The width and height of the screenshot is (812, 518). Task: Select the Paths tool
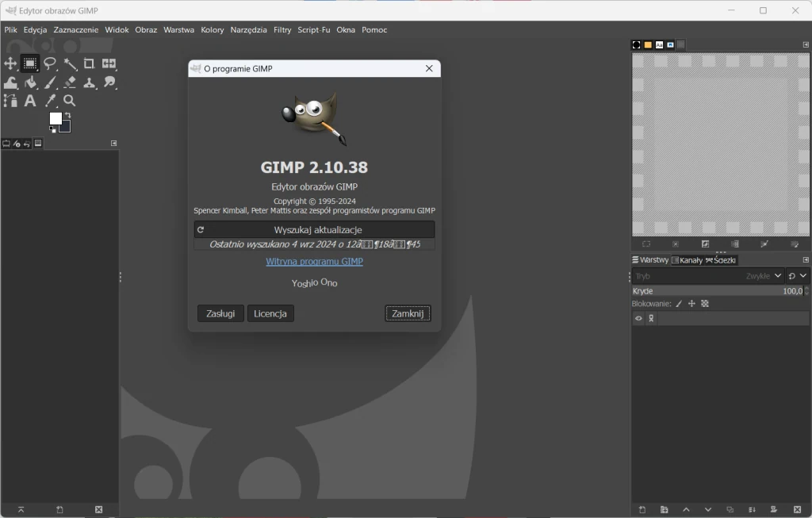(10, 101)
